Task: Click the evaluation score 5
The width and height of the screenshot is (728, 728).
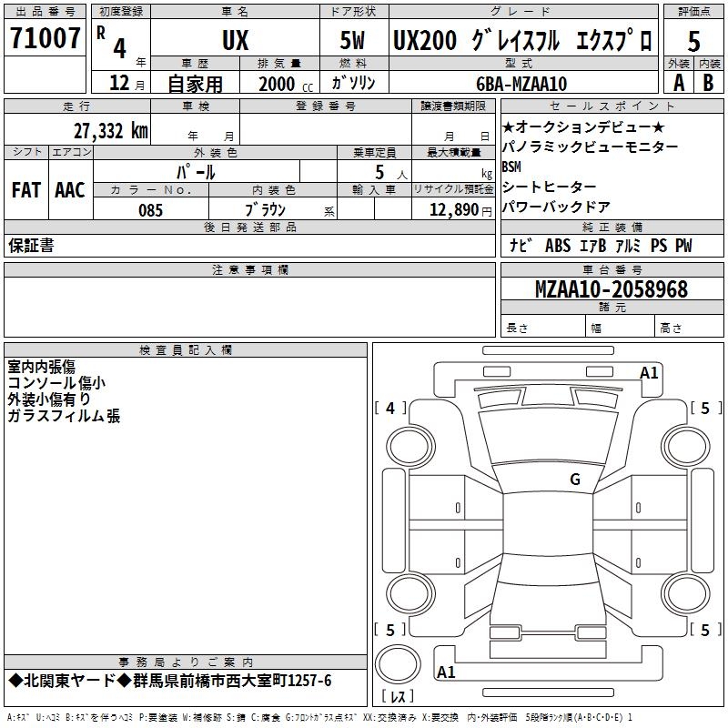Action: tap(694, 41)
